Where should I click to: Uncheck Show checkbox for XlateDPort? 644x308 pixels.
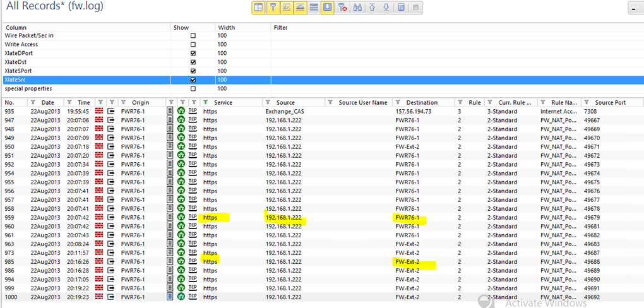pos(193,54)
